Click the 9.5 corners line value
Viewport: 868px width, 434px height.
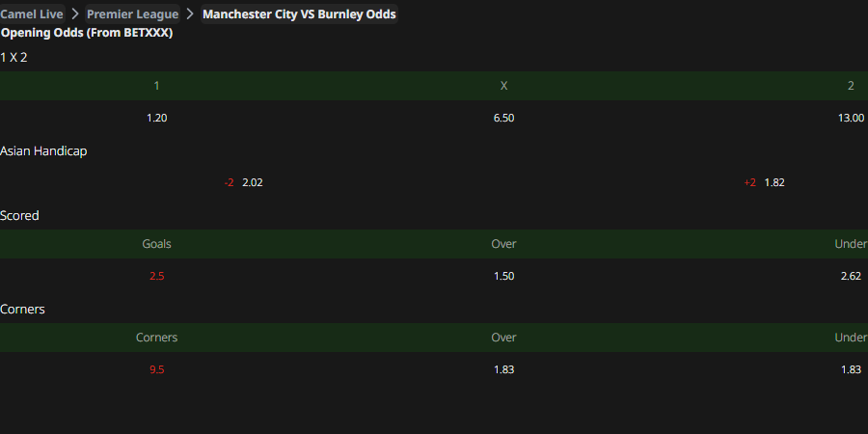click(x=156, y=369)
